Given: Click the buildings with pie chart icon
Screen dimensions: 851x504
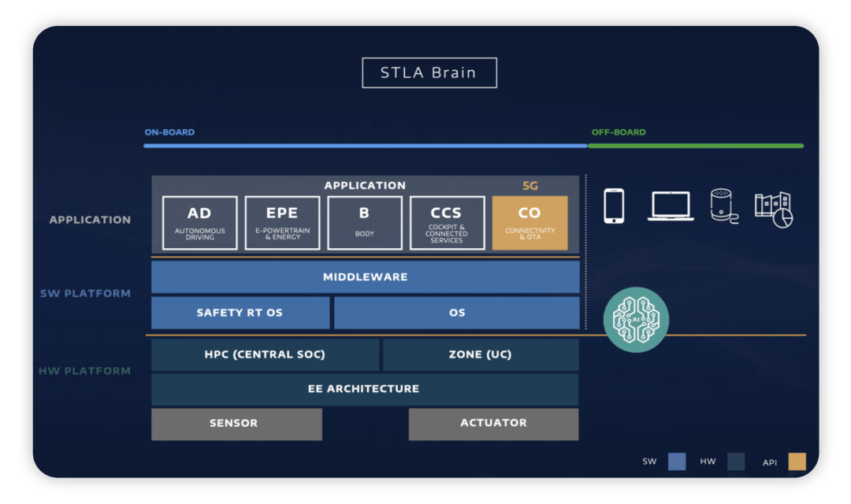Looking at the screenshot, I should tap(774, 209).
